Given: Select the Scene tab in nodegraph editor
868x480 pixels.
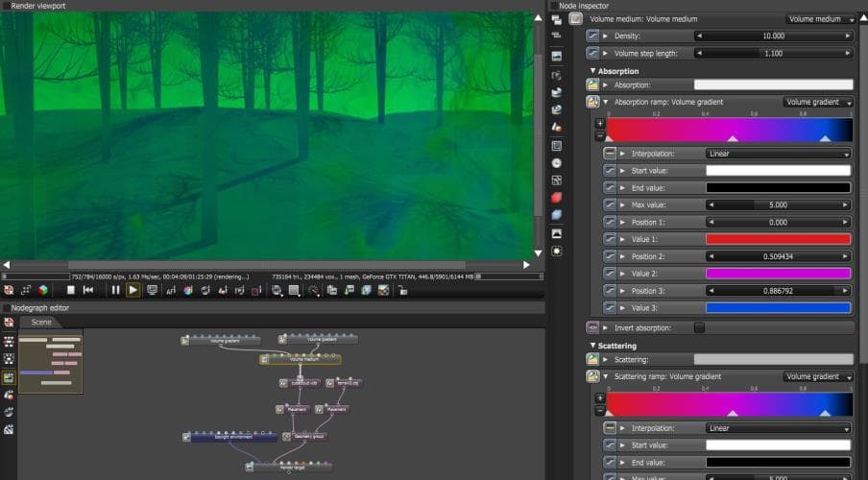Looking at the screenshot, I should (41, 323).
